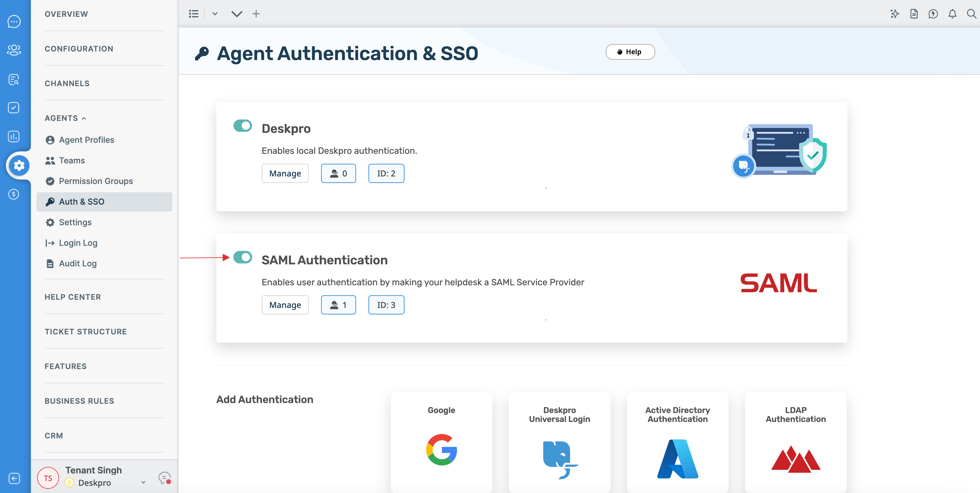Expand the CHANNELS section
This screenshot has height=493, width=980.
67,83
